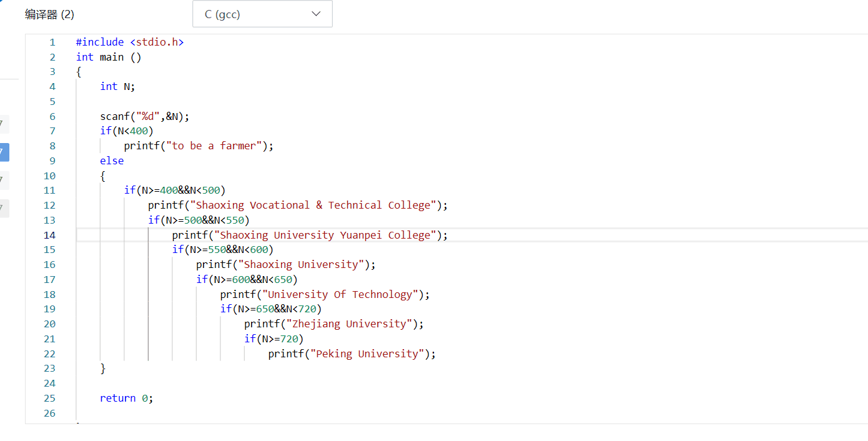Select the blue highlighted tab on left edge

4,152
